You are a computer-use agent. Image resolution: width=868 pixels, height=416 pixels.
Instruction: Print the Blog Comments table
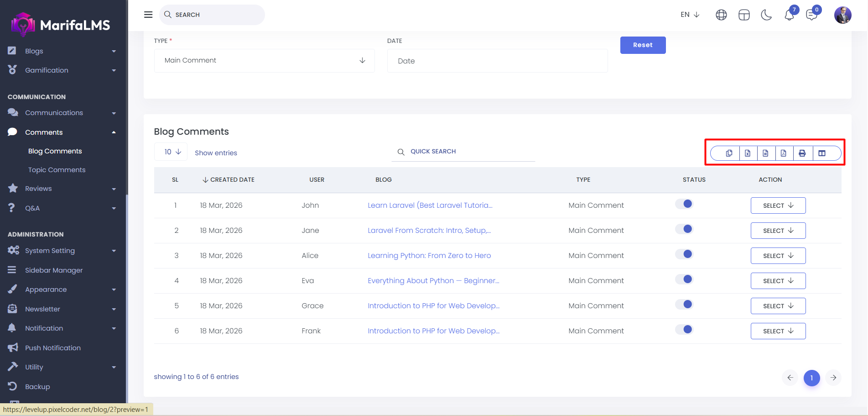coord(802,153)
